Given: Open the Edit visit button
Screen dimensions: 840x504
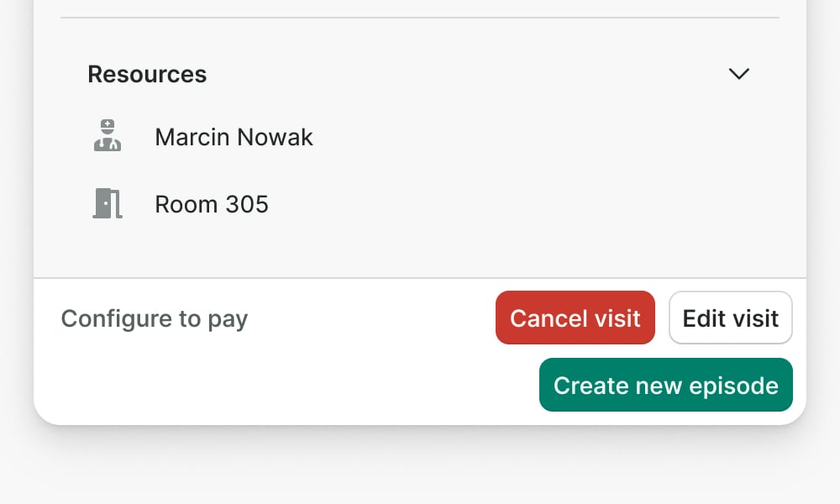Looking at the screenshot, I should tap(730, 318).
